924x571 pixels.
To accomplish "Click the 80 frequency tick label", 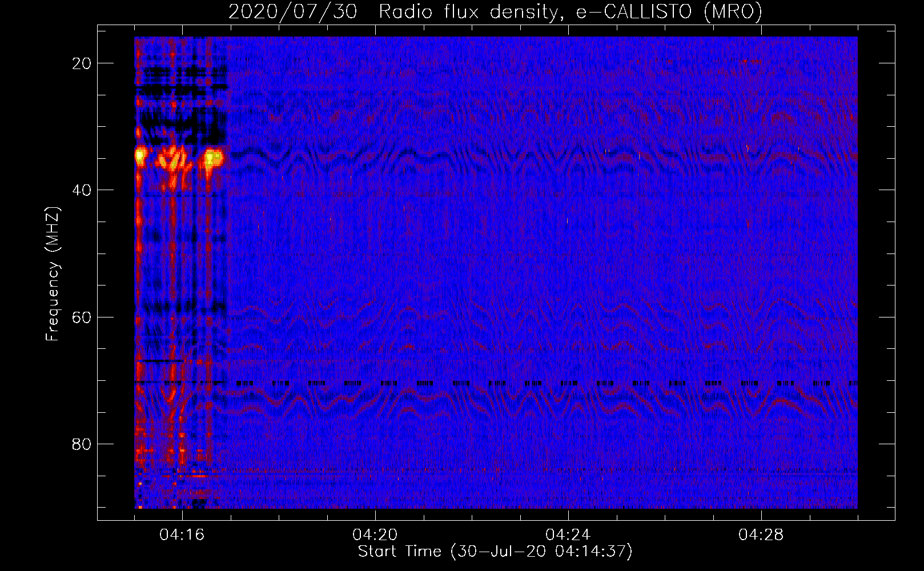I will click(82, 444).
